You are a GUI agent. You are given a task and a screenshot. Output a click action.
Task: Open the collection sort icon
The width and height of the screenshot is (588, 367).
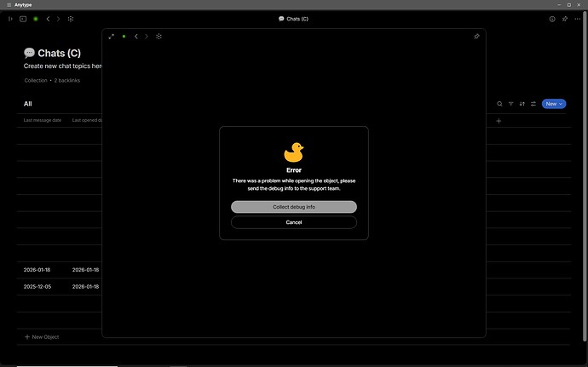[522, 104]
